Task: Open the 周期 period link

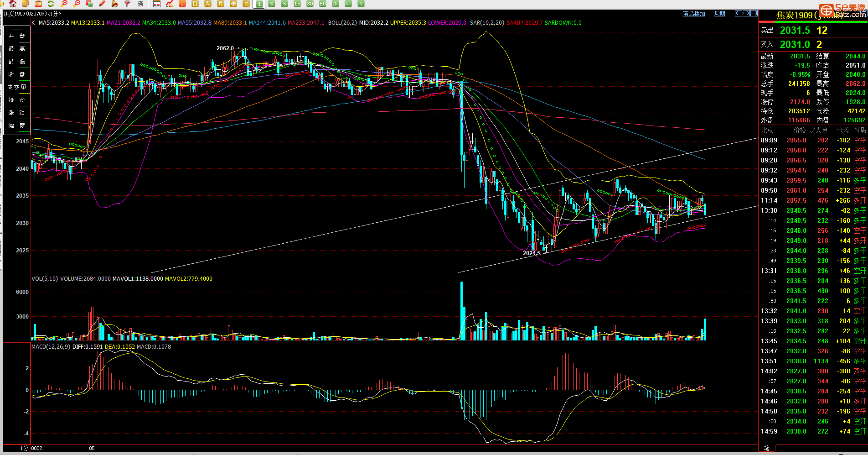Action: (x=720, y=14)
